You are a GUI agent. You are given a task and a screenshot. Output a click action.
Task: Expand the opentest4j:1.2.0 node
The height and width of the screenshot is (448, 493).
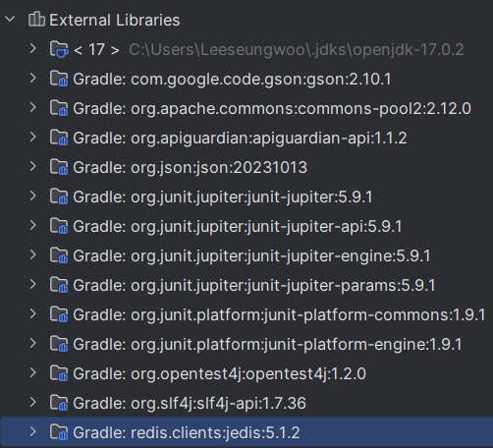coord(32,373)
